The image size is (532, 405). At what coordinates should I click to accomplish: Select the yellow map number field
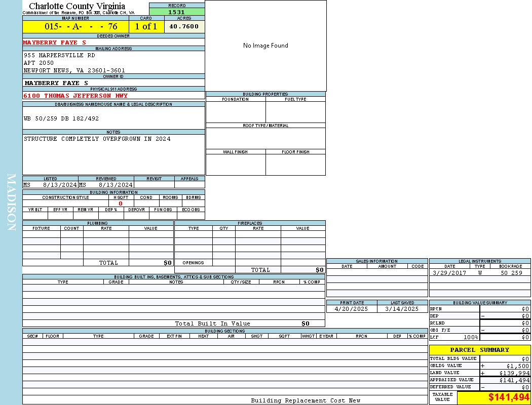pyautogui.click(x=75, y=26)
